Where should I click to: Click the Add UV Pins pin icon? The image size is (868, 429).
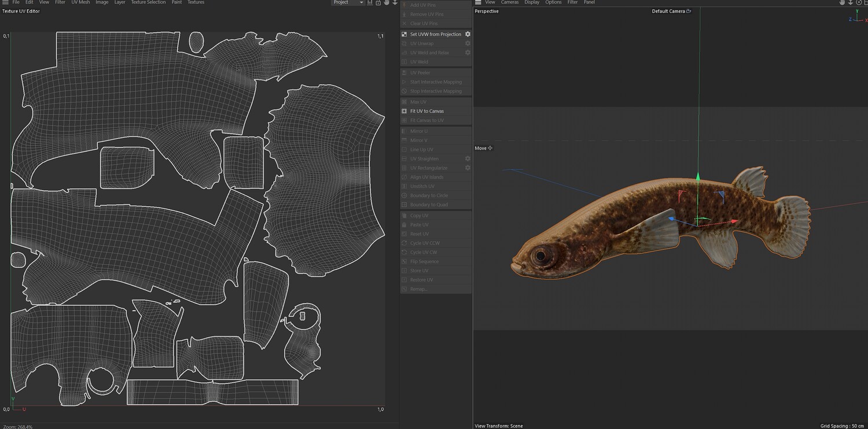404,5
